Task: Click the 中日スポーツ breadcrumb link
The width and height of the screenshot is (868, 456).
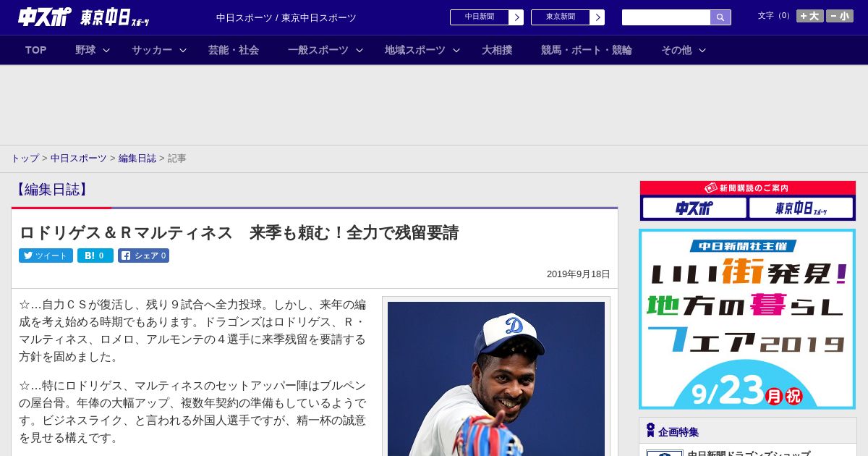Action: pos(79,159)
